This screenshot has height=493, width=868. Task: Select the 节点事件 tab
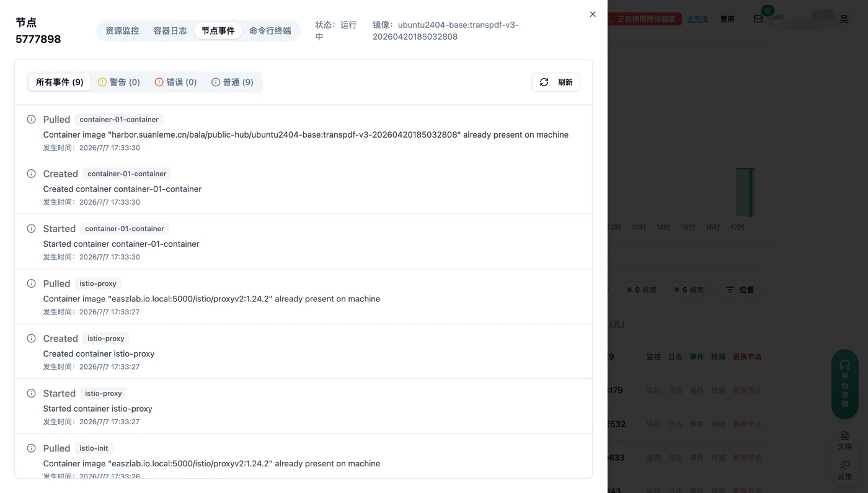(218, 30)
